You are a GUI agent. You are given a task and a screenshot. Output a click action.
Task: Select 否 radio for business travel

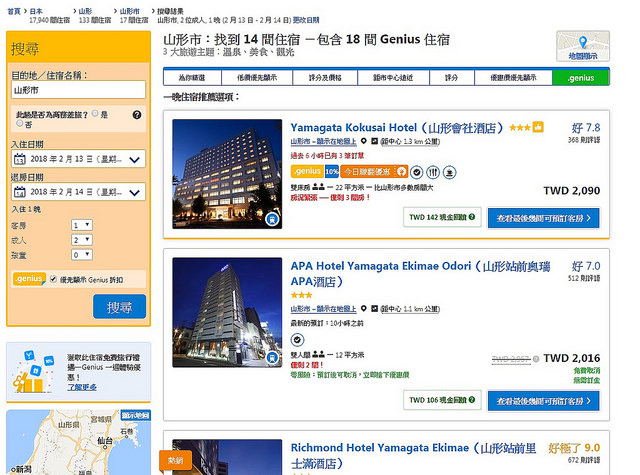[x=20, y=123]
